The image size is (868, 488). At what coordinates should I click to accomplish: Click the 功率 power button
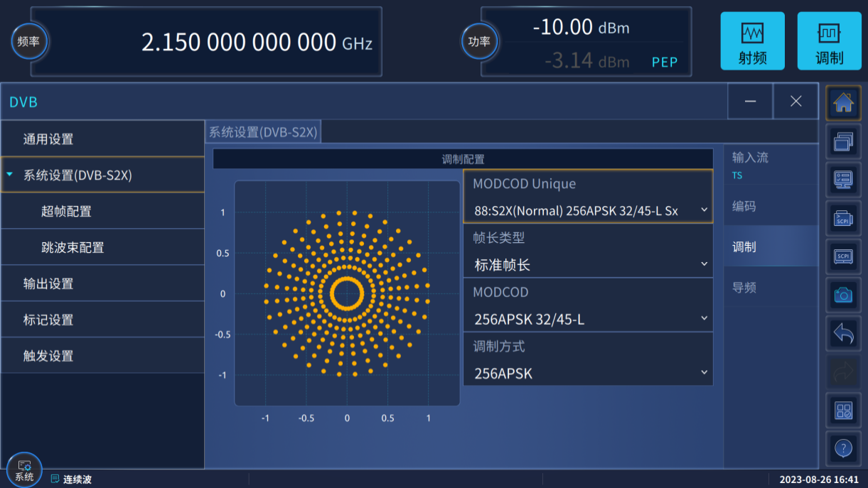point(480,41)
